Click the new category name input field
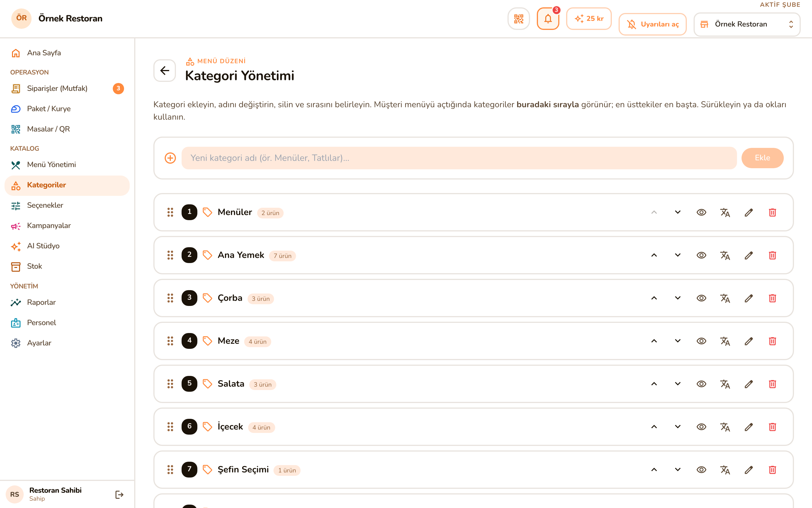This screenshot has height=508, width=812. pyautogui.click(x=459, y=158)
